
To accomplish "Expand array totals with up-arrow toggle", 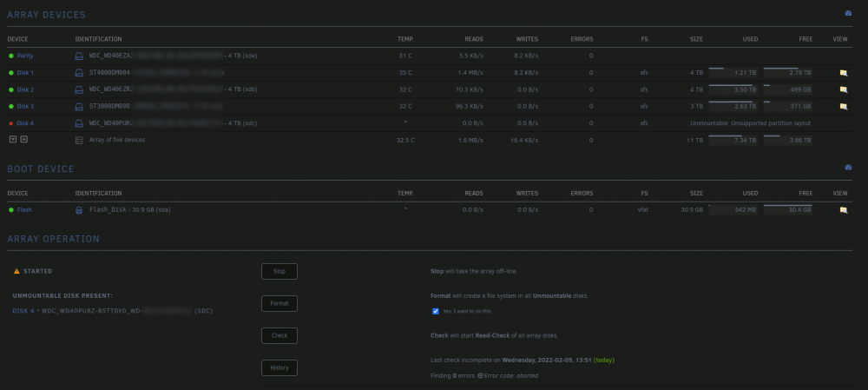I will [x=23, y=140].
